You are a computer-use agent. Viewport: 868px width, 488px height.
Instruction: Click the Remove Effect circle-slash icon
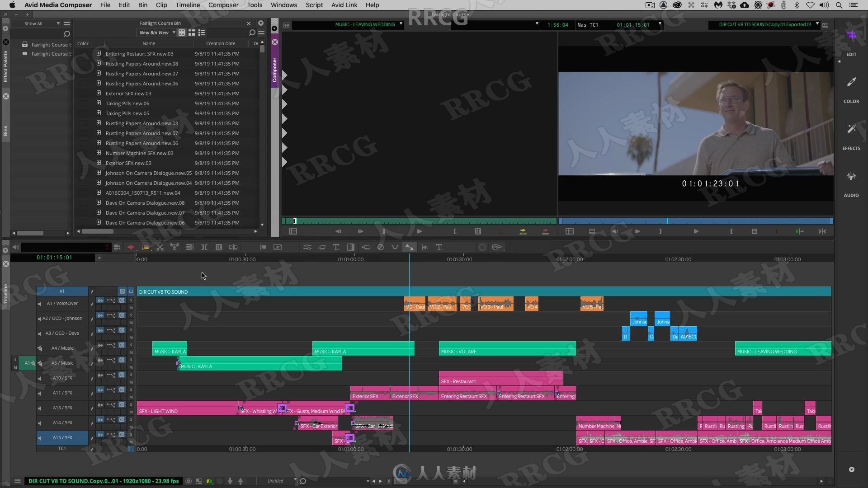(380, 247)
